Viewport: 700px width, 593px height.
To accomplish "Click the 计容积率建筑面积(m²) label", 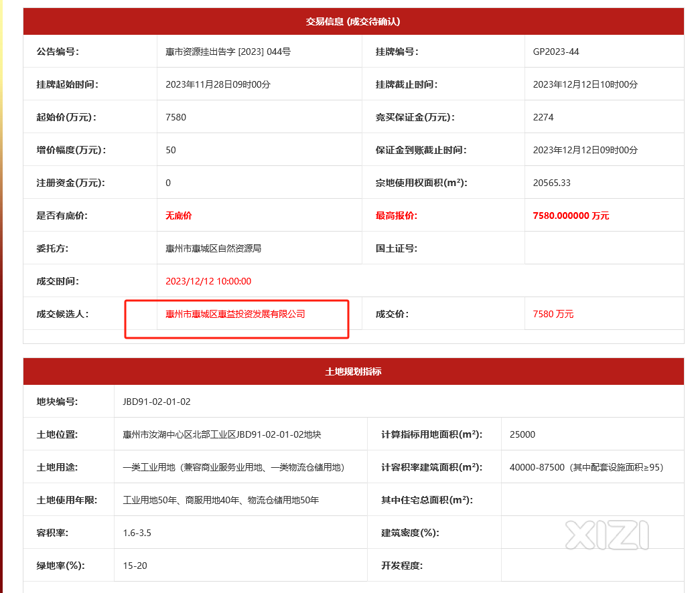I will tap(431, 467).
